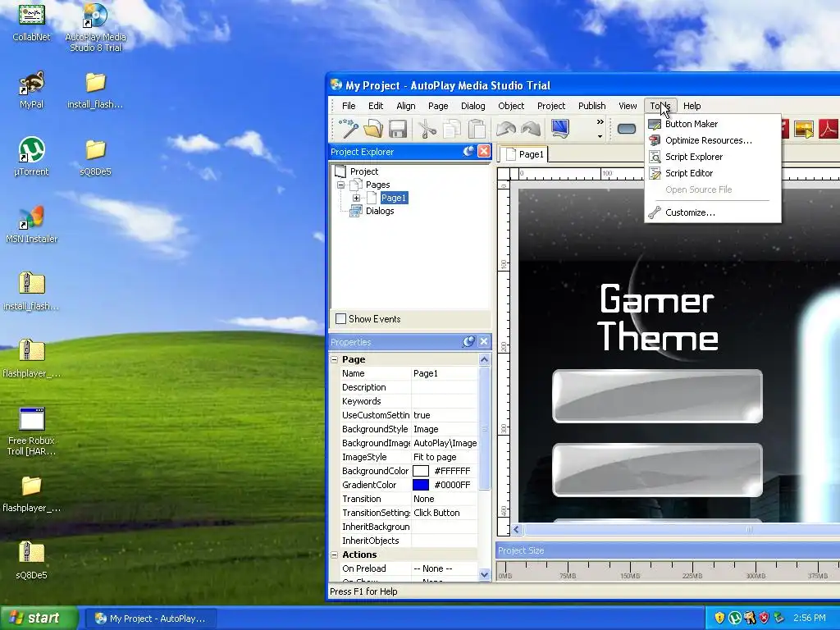
Task: Click the white BackgroundColor swatch
Action: pos(421,471)
